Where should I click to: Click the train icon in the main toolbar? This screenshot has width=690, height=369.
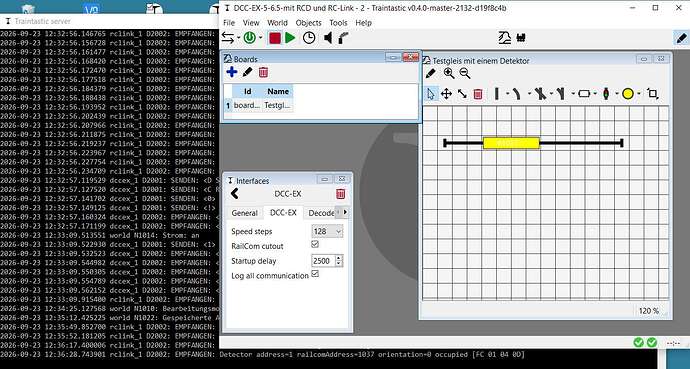521,38
